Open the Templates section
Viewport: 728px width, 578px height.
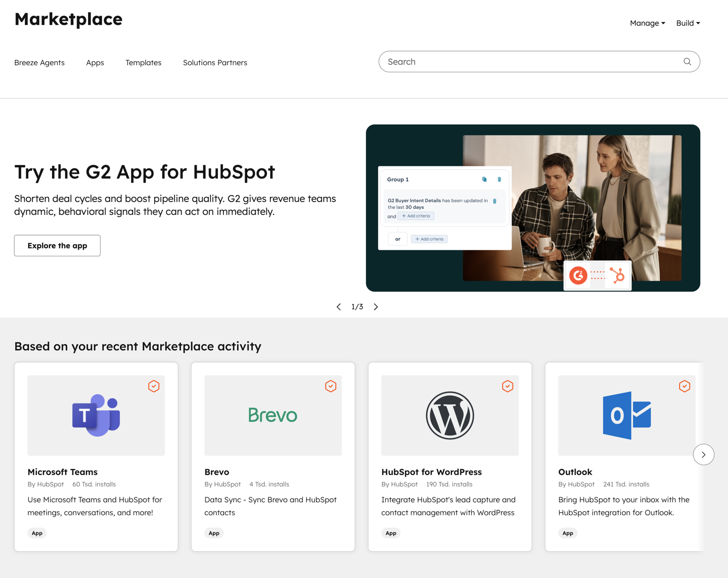(x=143, y=62)
